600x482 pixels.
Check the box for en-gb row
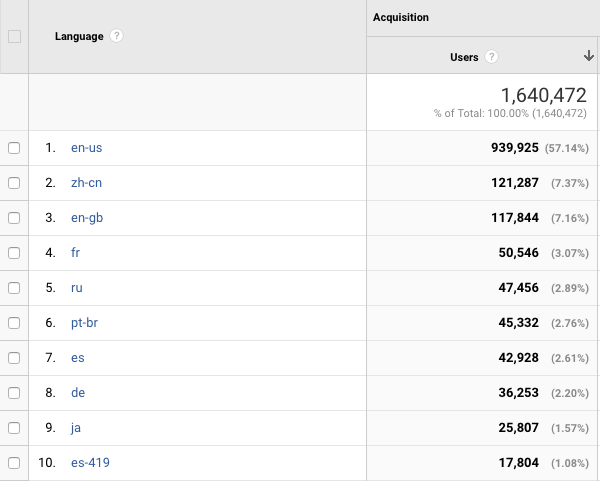(14, 218)
